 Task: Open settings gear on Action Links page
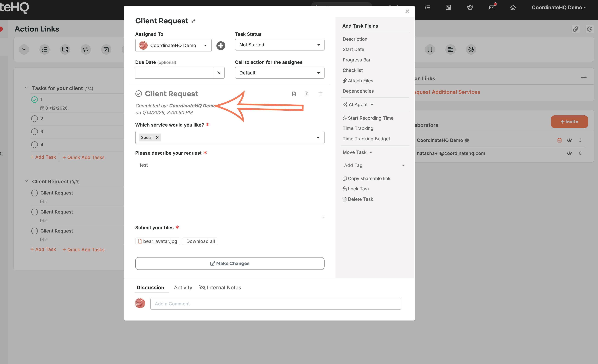point(589,29)
